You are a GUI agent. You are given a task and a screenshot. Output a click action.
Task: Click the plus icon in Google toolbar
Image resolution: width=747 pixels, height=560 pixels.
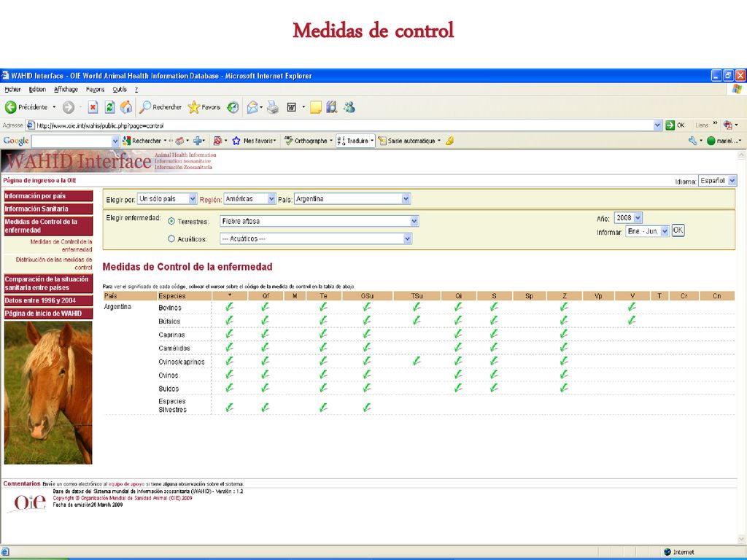[x=198, y=141]
